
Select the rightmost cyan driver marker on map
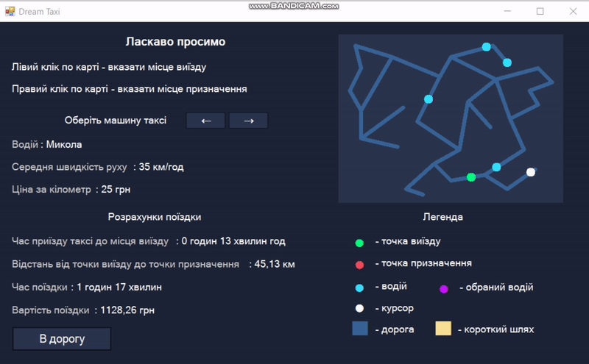(x=507, y=63)
